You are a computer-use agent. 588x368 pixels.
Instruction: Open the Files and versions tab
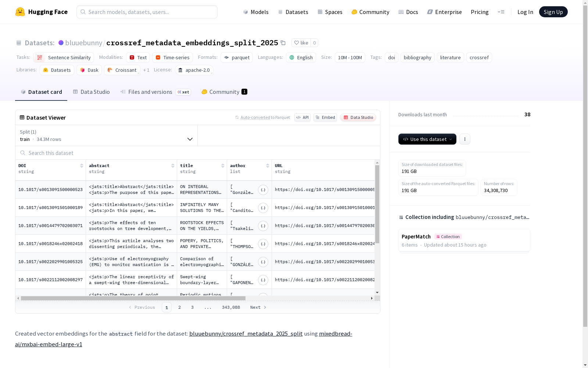[x=155, y=92]
